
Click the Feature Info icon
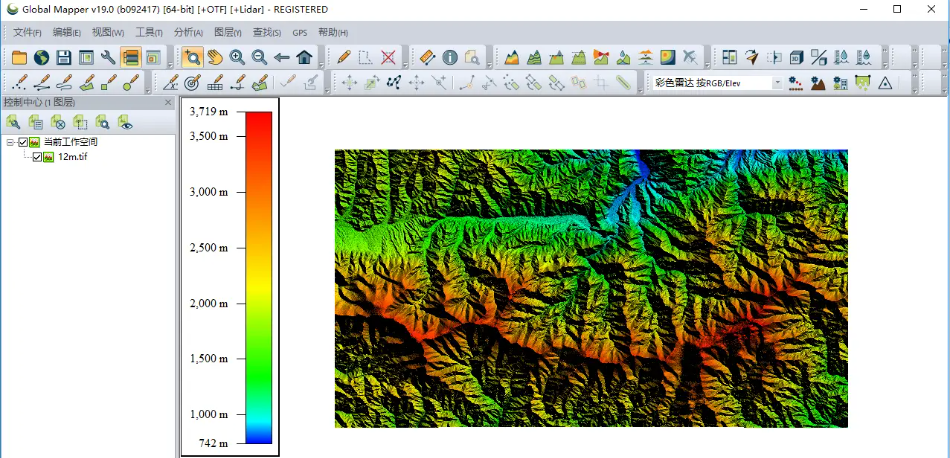pyautogui.click(x=449, y=58)
